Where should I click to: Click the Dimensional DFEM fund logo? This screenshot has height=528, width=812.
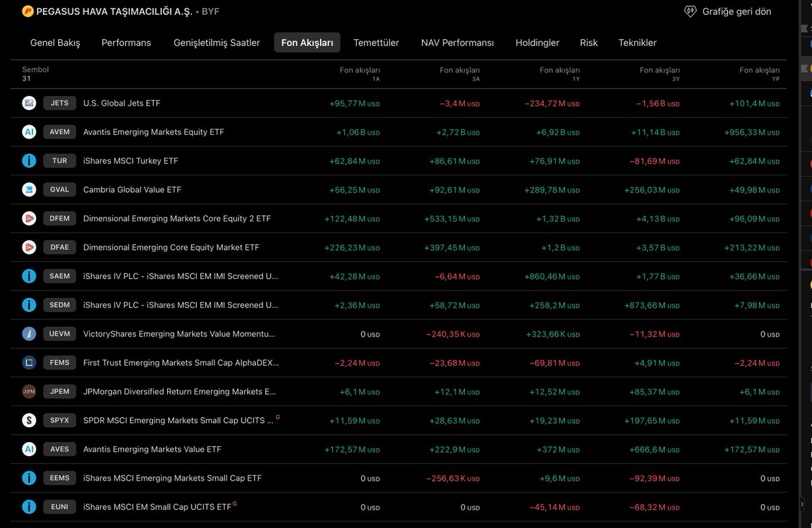coord(28,219)
